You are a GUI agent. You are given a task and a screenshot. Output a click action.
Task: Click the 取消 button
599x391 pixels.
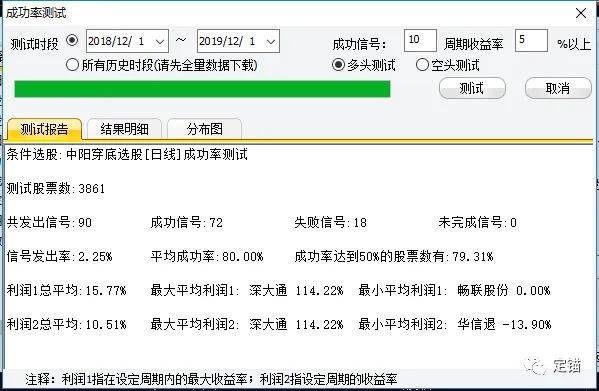tap(558, 88)
